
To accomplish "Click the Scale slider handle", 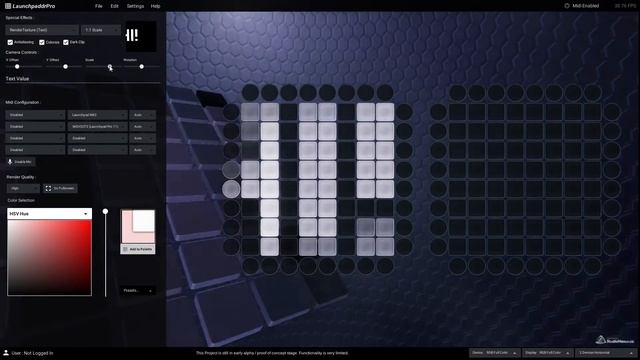I will click(109, 67).
